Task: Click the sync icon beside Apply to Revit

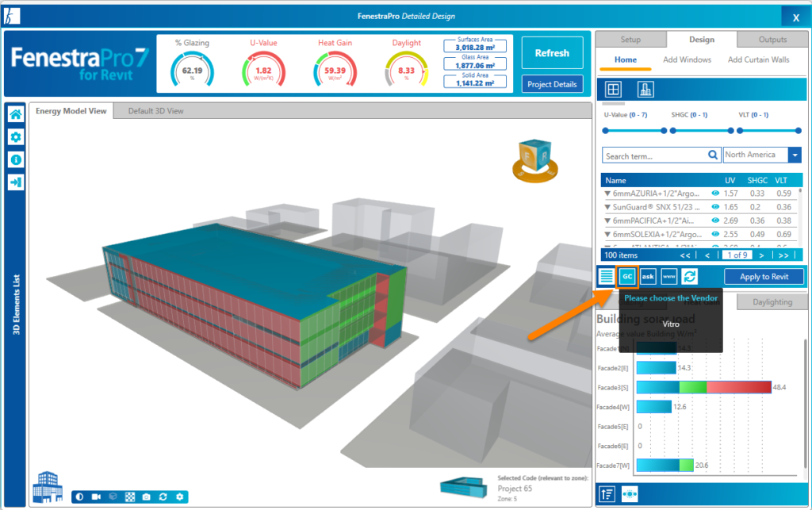Action: pos(689,277)
